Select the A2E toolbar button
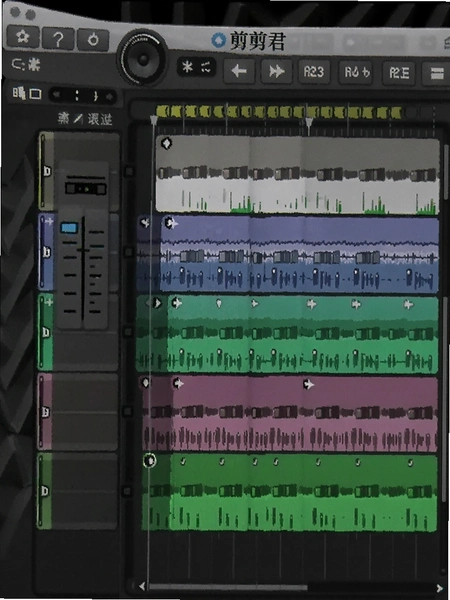The height and width of the screenshot is (600, 450). click(x=399, y=73)
